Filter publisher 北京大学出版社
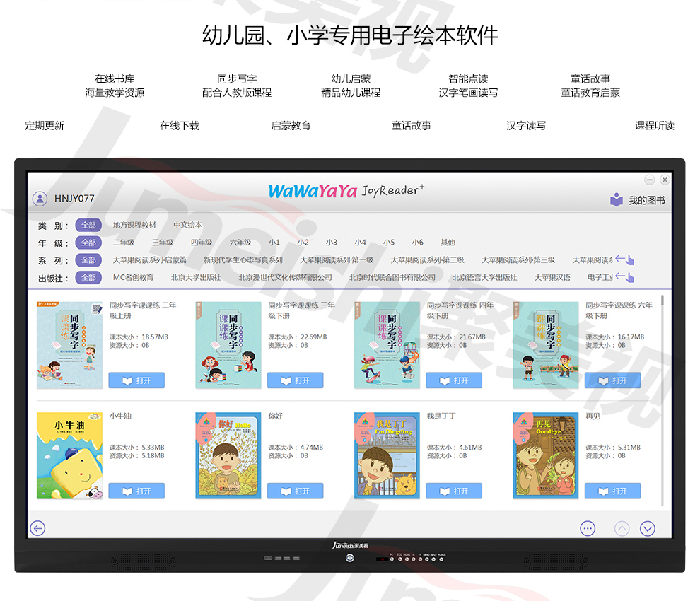The image size is (700, 601). click(x=196, y=277)
